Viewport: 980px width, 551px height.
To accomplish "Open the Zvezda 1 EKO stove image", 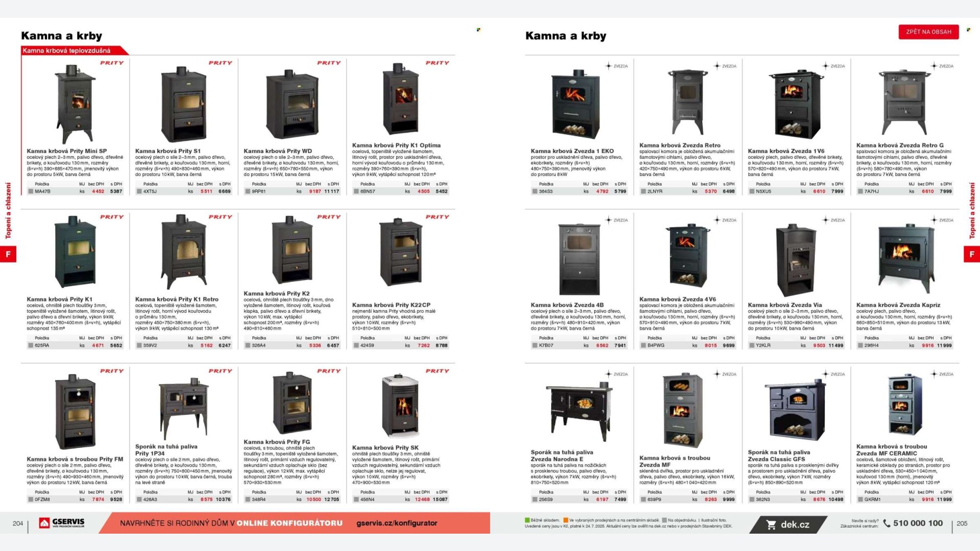I will [x=576, y=105].
